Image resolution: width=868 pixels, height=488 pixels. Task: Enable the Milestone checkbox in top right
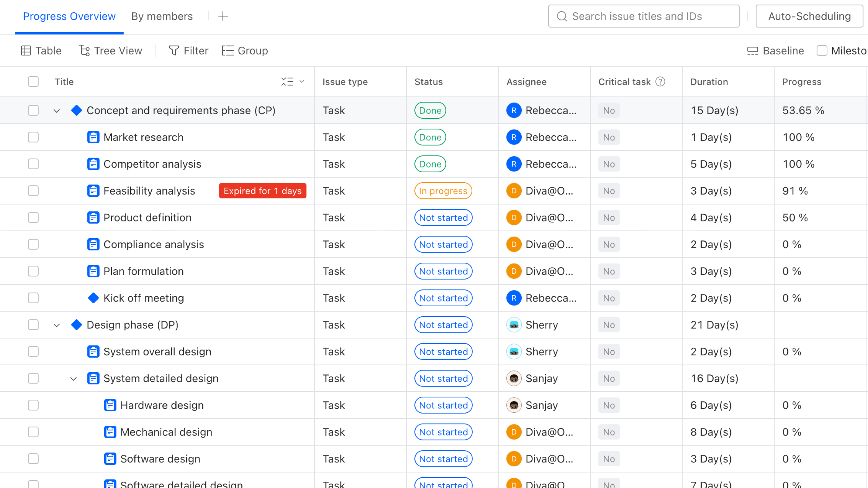click(x=822, y=51)
